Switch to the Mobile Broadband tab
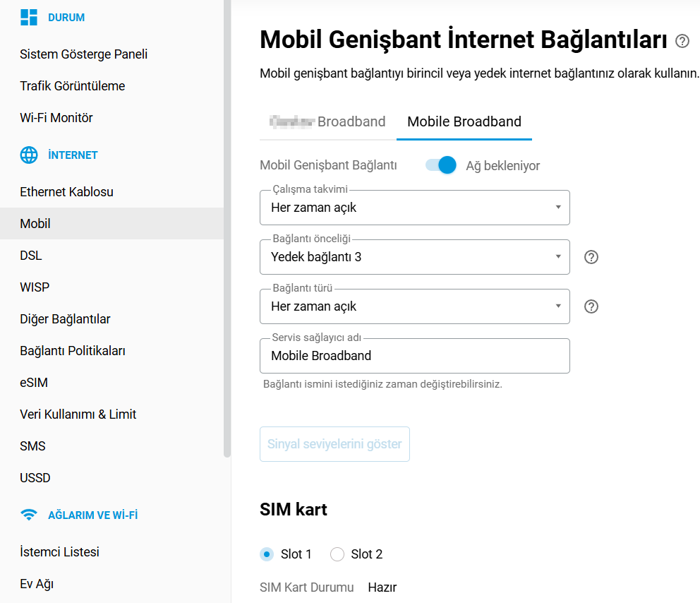Image resolution: width=700 pixels, height=603 pixels. [464, 121]
